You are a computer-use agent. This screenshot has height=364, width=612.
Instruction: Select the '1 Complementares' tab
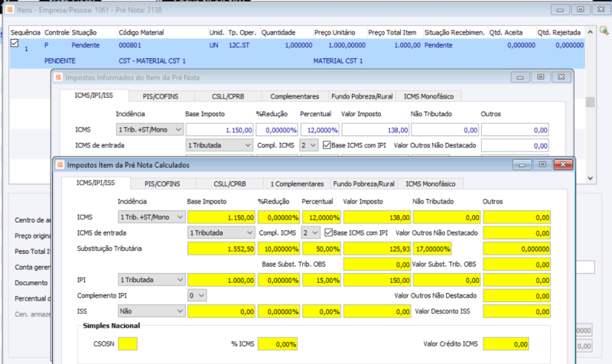pyautogui.click(x=295, y=184)
